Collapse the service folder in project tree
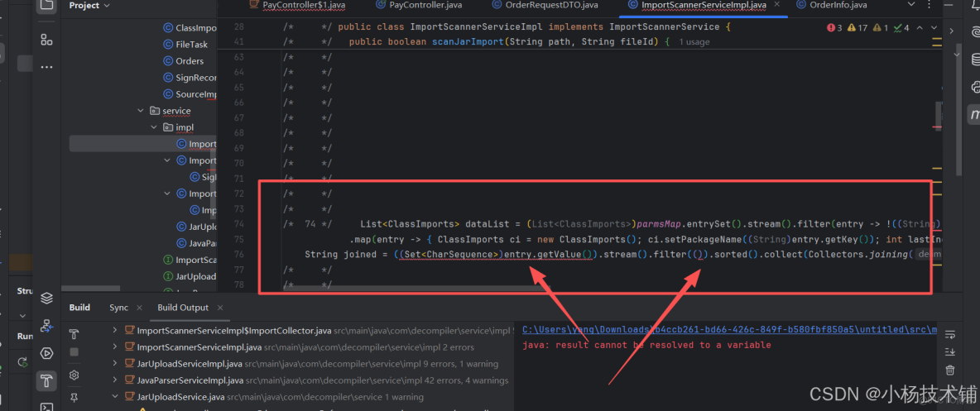This screenshot has width=980, height=411. point(141,111)
